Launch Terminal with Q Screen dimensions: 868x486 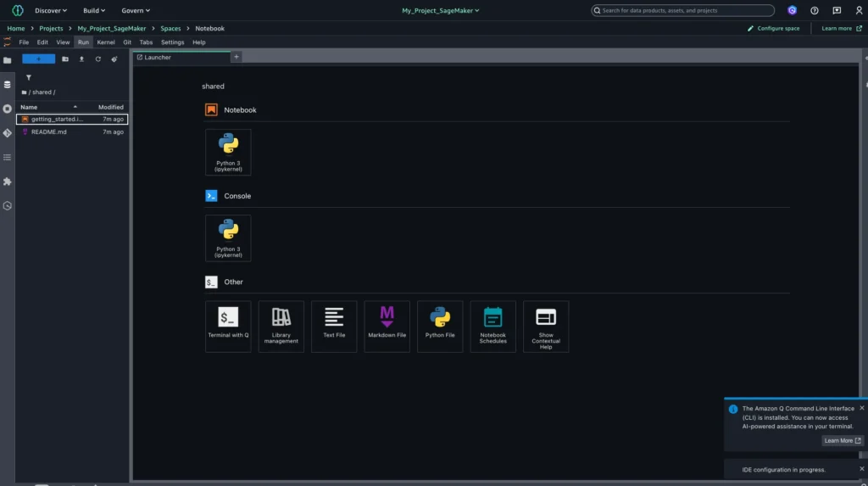tap(228, 326)
